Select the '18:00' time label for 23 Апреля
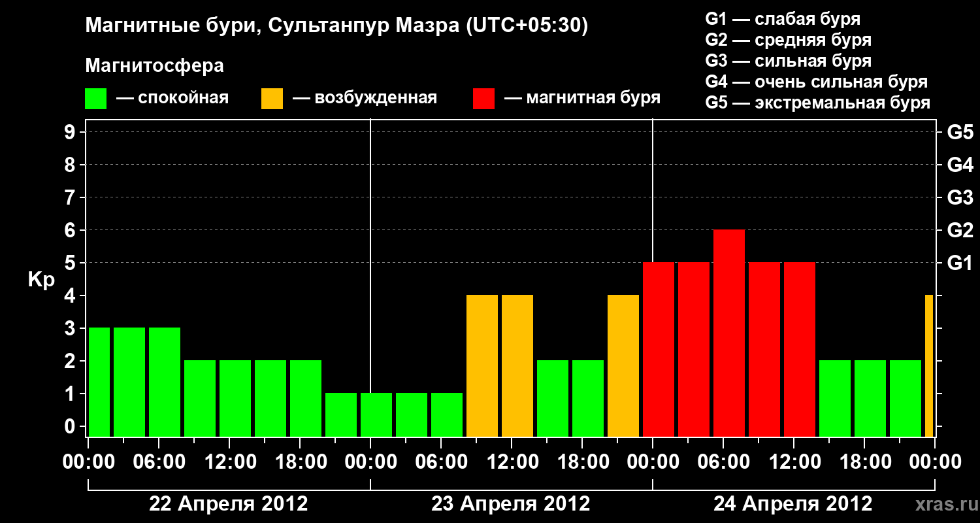This screenshot has width=980, height=523. [583, 462]
